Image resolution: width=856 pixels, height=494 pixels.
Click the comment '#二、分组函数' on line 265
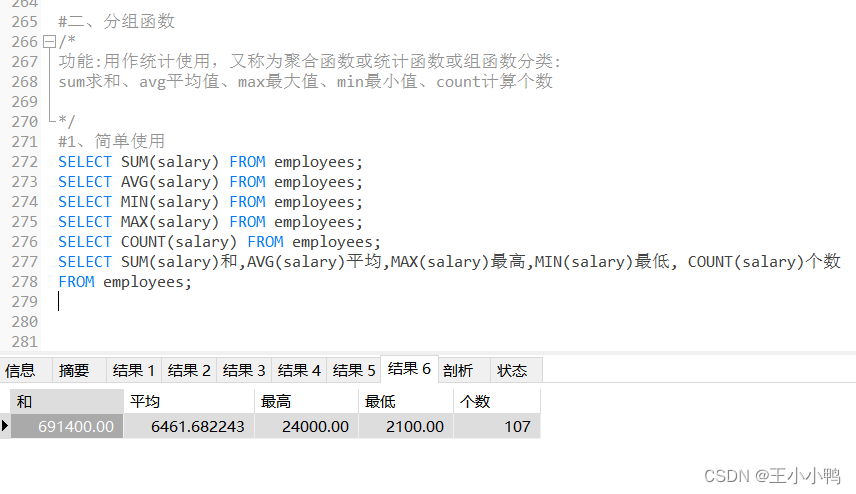point(116,21)
